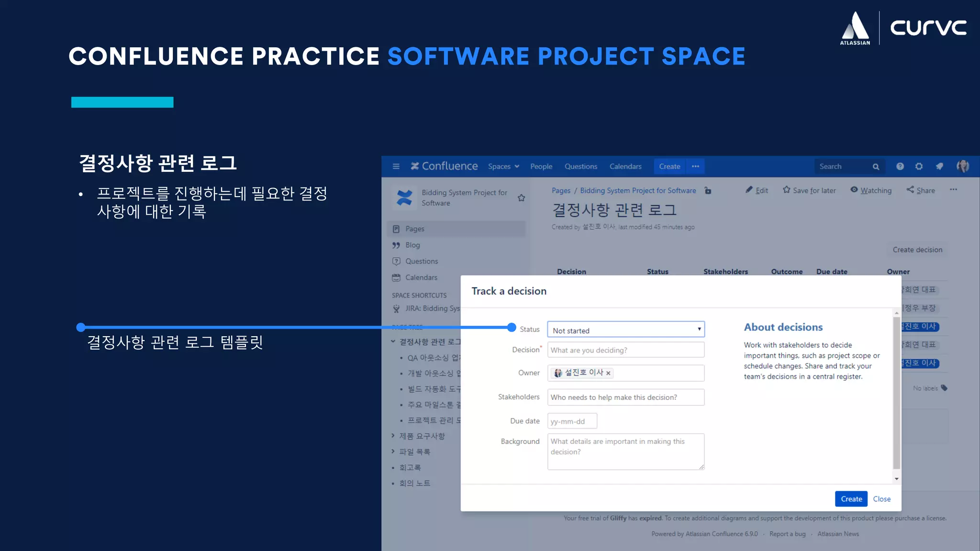Expand the 제품 요구사항 tree node
The width and height of the screenshot is (980, 551).
393,436
